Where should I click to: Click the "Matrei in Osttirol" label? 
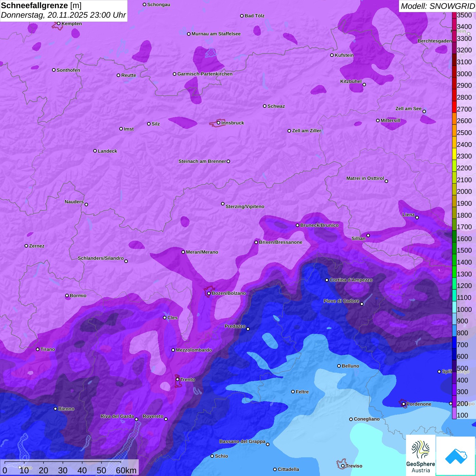pos(365,178)
